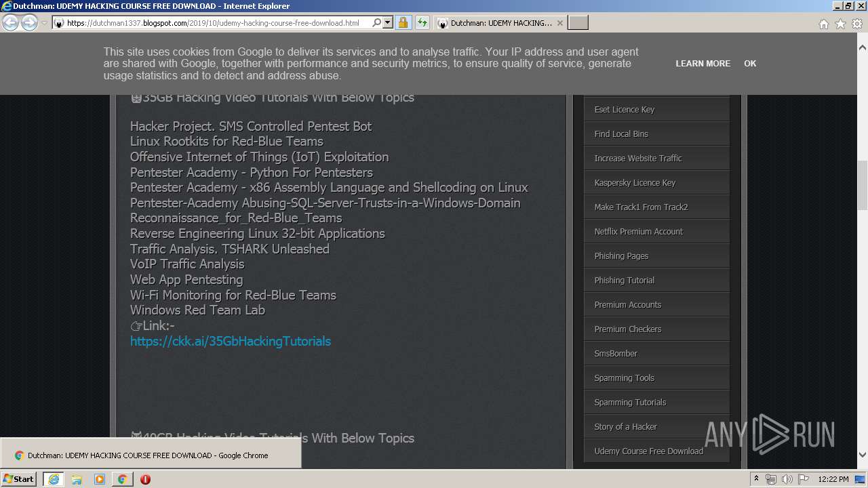The width and height of the screenshot is (868, 488).
Task: Open File Explorer folder taskbar icon
Action: coord(77,479)
